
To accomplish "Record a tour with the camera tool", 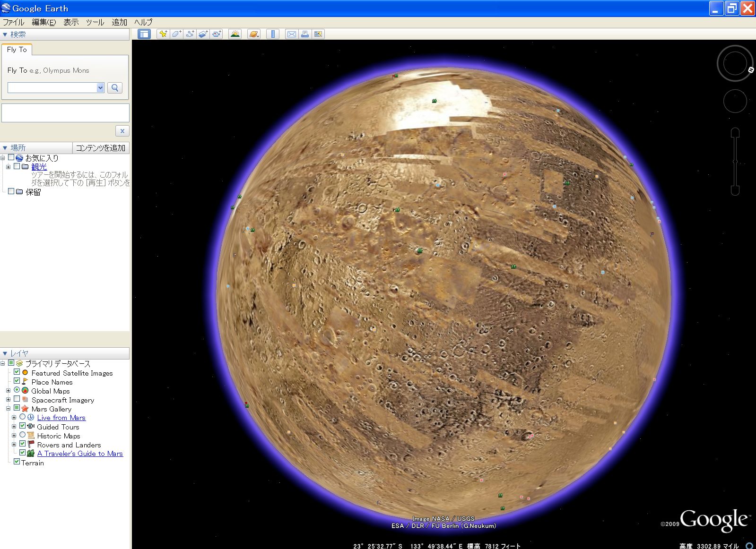I will 217,34.
